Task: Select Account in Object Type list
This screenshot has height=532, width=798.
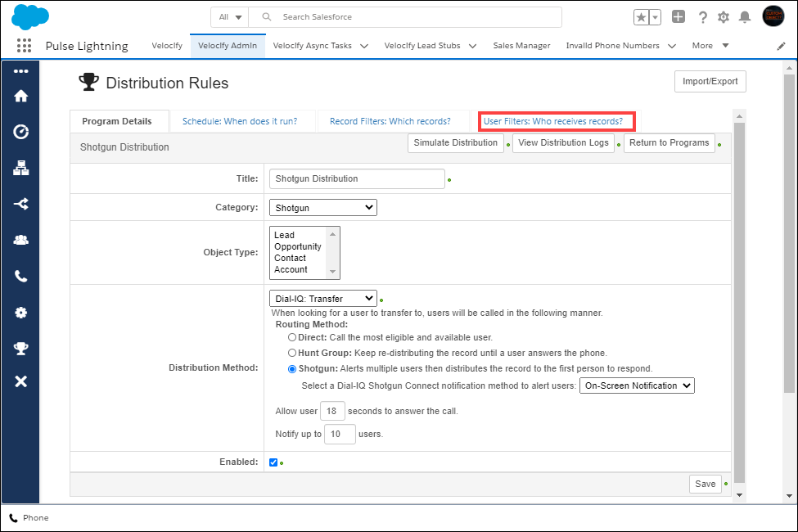Action: [x=298, y=269]
